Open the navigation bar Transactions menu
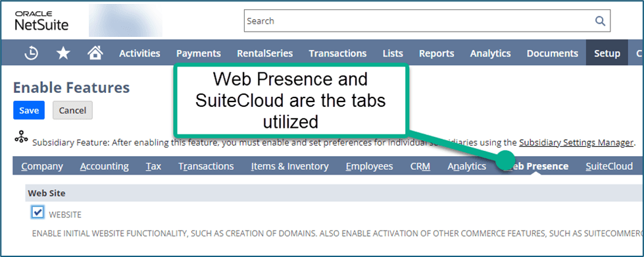 [337, 53]
